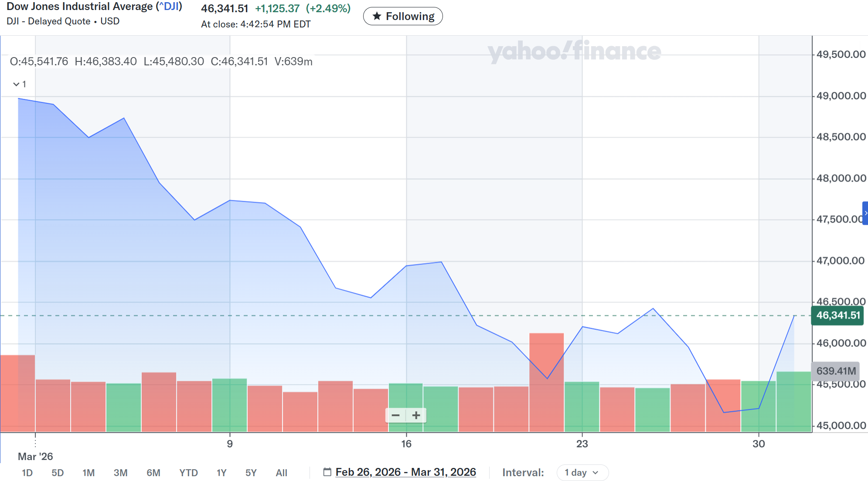Toggle the Following watchlist button
The width and height of the screenshot is (868, 481).
click(403, 17)
